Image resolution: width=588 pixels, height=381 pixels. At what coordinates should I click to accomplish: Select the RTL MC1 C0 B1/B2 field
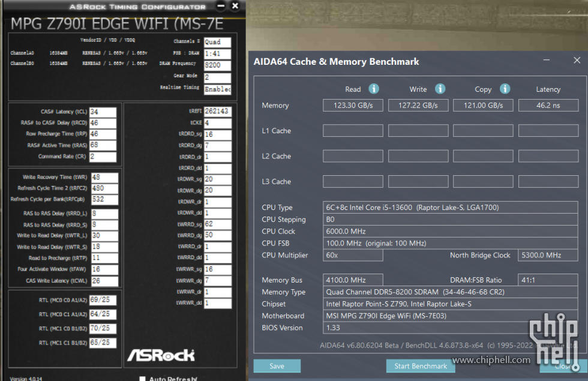[103, 329]
